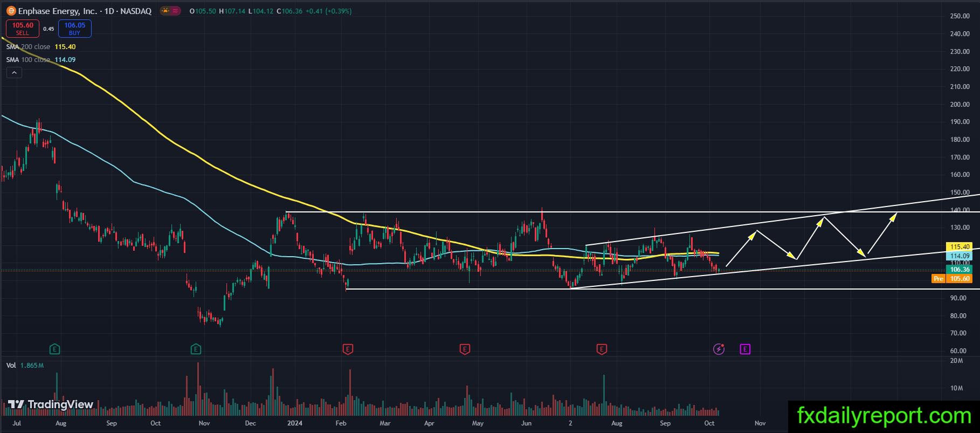The height and width of the screenshot is (433, 980).
Task: Click the green 106.36 last-price axis tag
Action: [960, 270]
